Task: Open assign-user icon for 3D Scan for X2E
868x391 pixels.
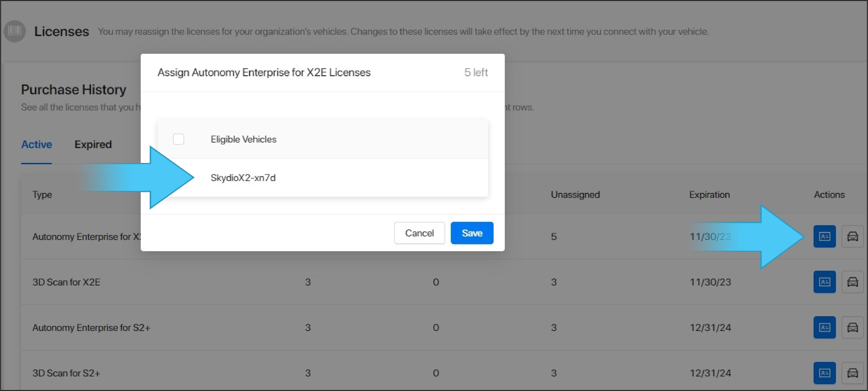Action: tap(824, 282)
